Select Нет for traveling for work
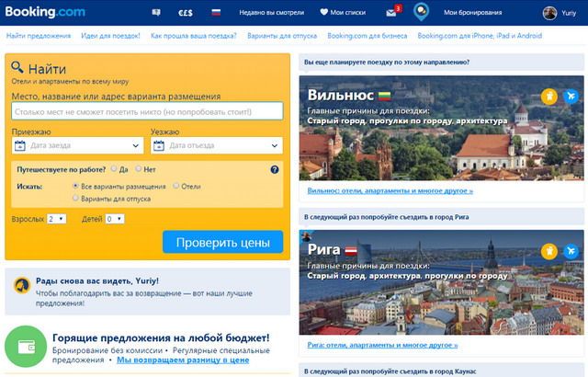Image resolution: width=588 pixels, height=377 pixels. point(139,169)
